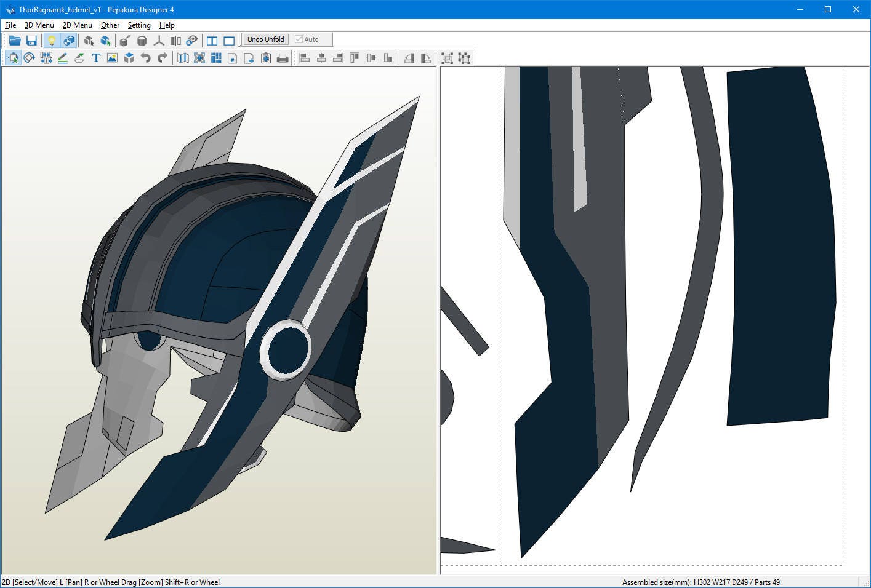Viewport: 871px width, 588px height.
Task: Click the Redo arrow icon
Action: 161,58
